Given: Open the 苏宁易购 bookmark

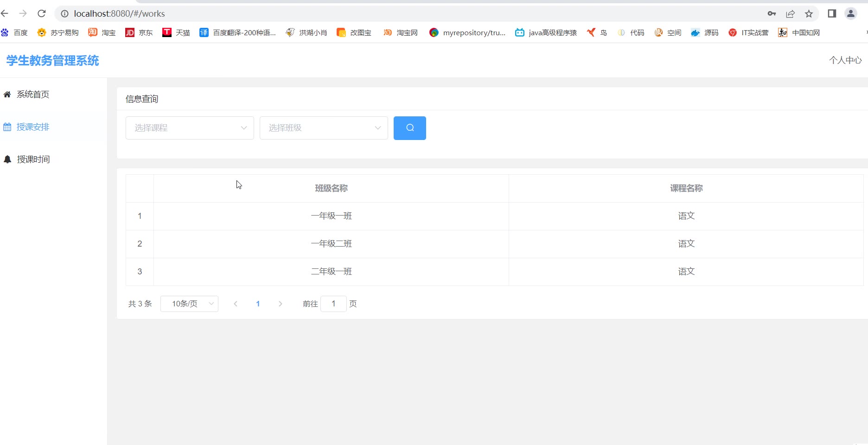Looking at the screenshot, I should (x=58, y=32).
